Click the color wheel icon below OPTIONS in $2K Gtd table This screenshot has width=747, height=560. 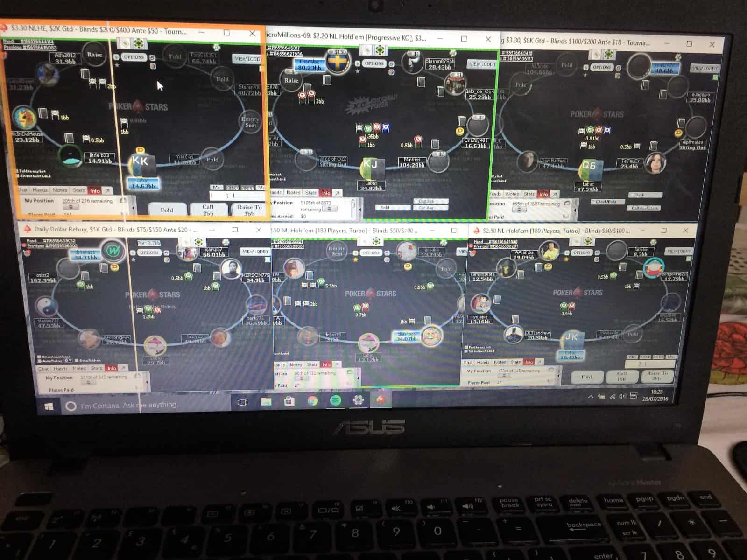click(153, 66)
